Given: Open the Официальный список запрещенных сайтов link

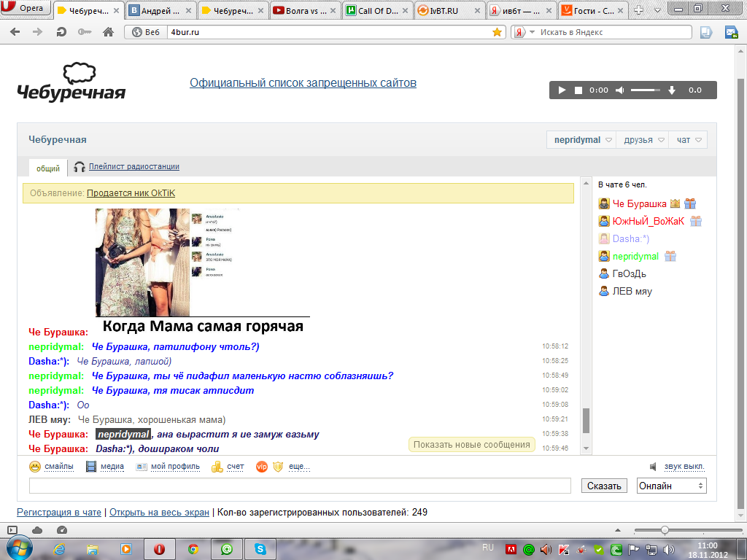Looking at the screenshot, I should [x=303, y=83].
